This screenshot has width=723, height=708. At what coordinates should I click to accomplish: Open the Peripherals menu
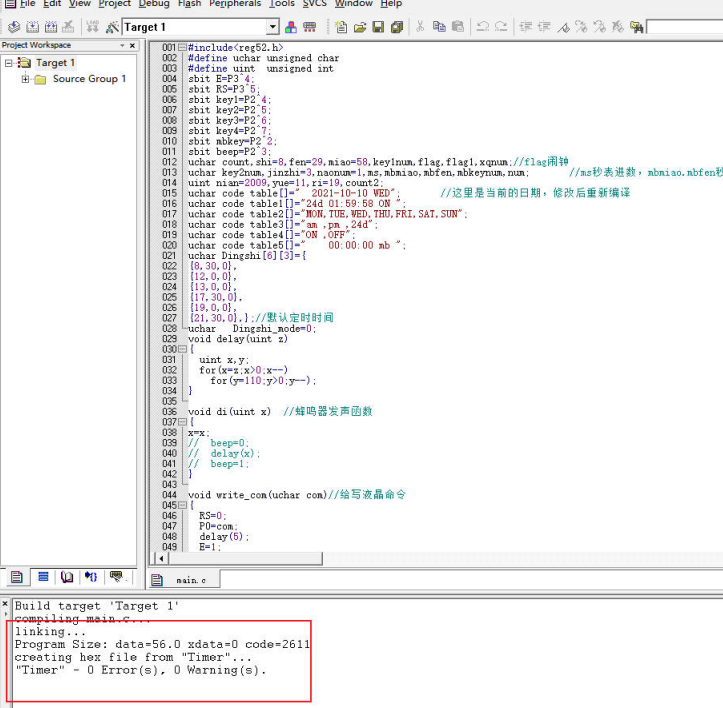pyautogui.click(x=235, y=4)
